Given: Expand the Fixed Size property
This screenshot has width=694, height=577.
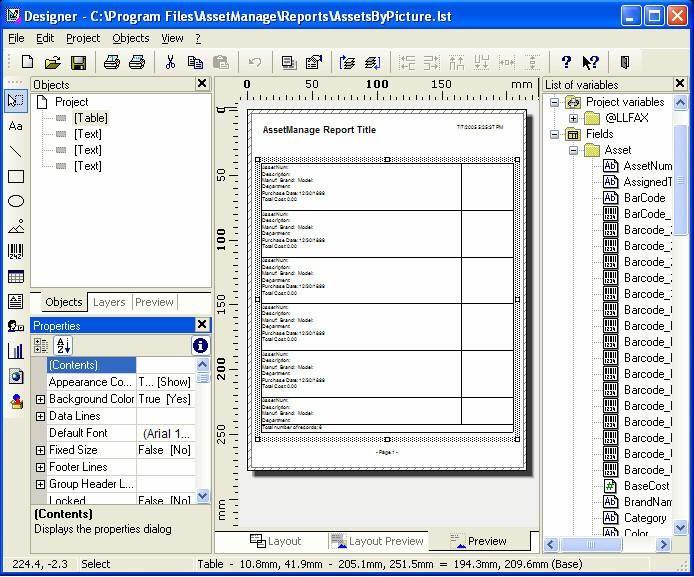Looking at the screenshot, I should pos(40,450).
